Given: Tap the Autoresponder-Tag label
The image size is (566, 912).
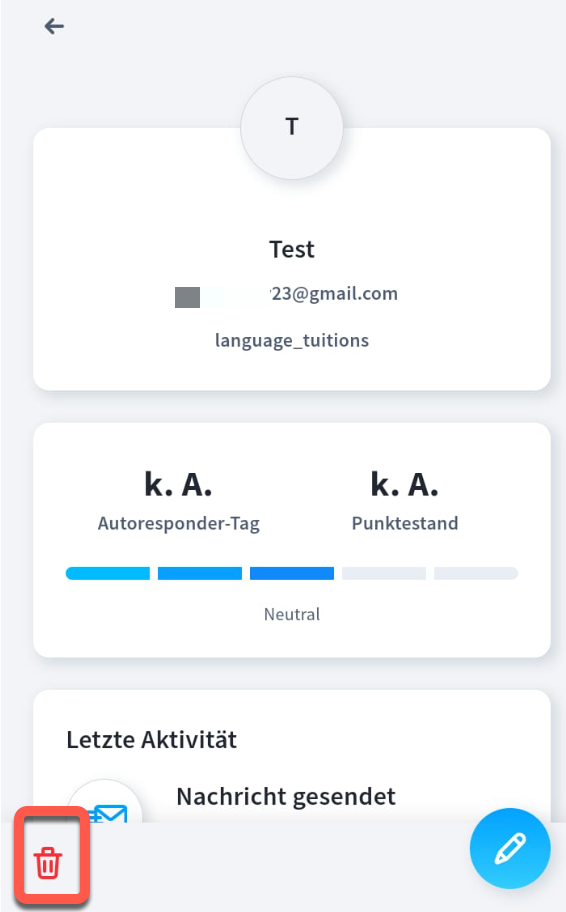Looking at the screenshot, I should coord(179,523).
